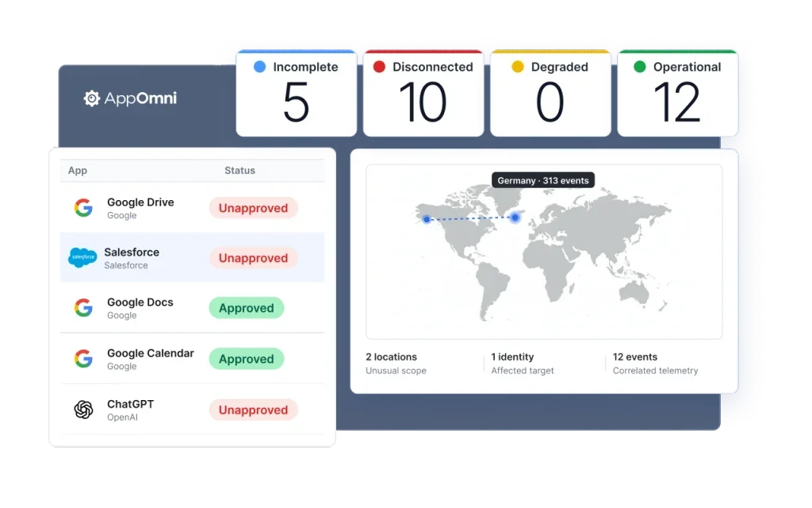This screenshot has width=812, height=508.
Task: Select the Google Drive app name
Action: click(140, 202)
